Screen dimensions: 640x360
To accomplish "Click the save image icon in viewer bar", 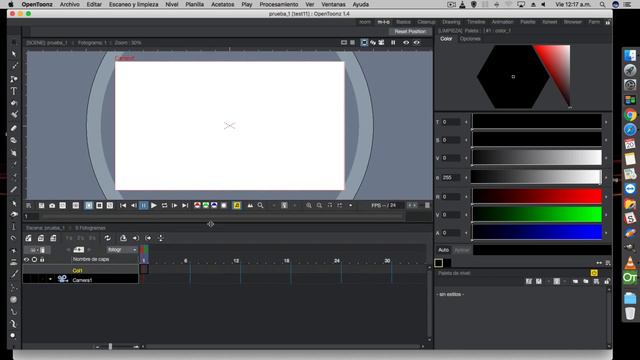I will click(x=41, y=205).
